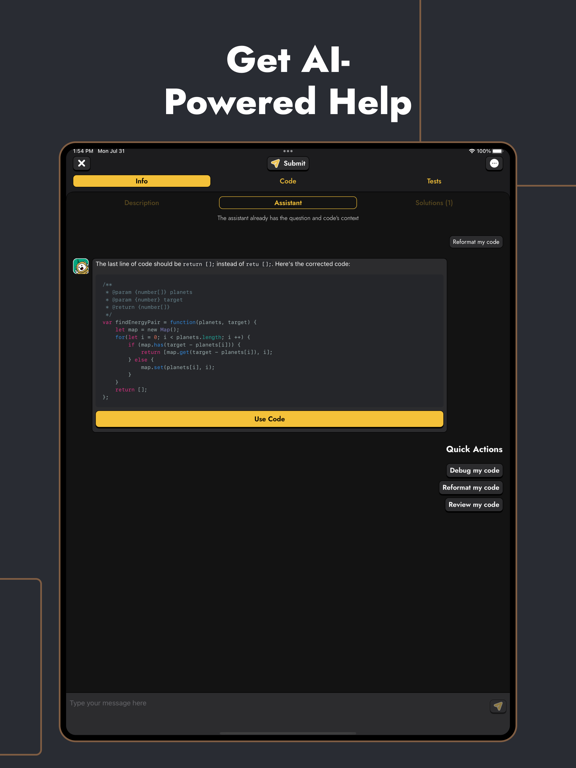Screen dimensions: 576x768
Task: Choose Debug my code quick action
Action: (x=474, y=470)
